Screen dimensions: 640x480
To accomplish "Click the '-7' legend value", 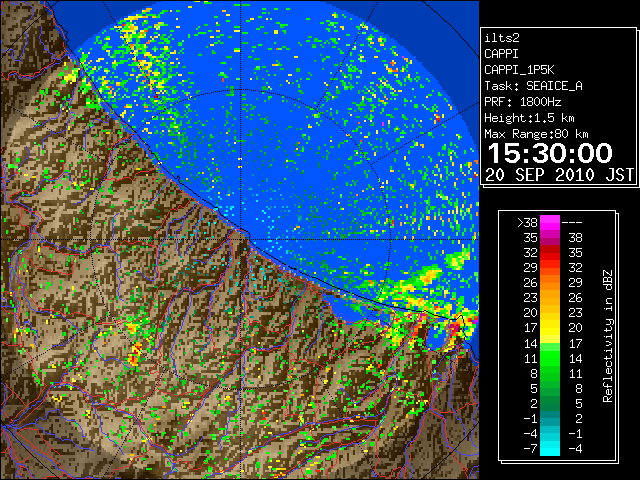I will (x=530, y=449).
